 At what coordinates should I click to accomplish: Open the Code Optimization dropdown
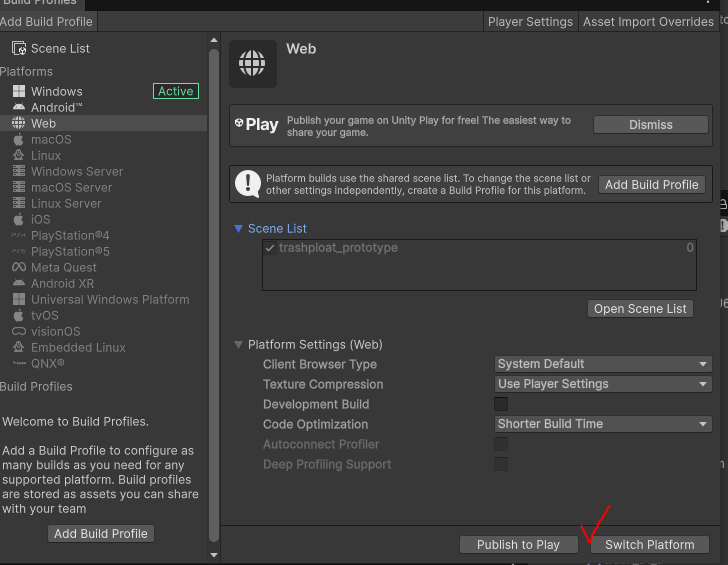click(x=603, y=424)
